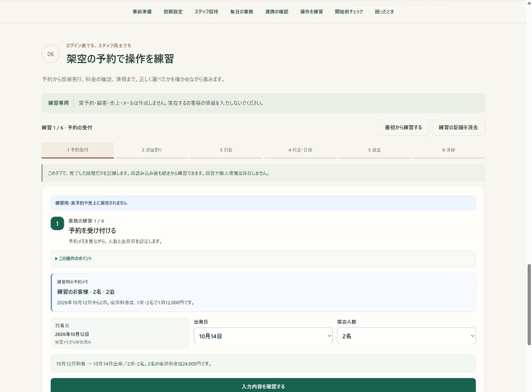This screenshot has height=392, width=532.
Task: Click the green step number 1 badge
Action: pyautogui.click(x=57, y=223)
